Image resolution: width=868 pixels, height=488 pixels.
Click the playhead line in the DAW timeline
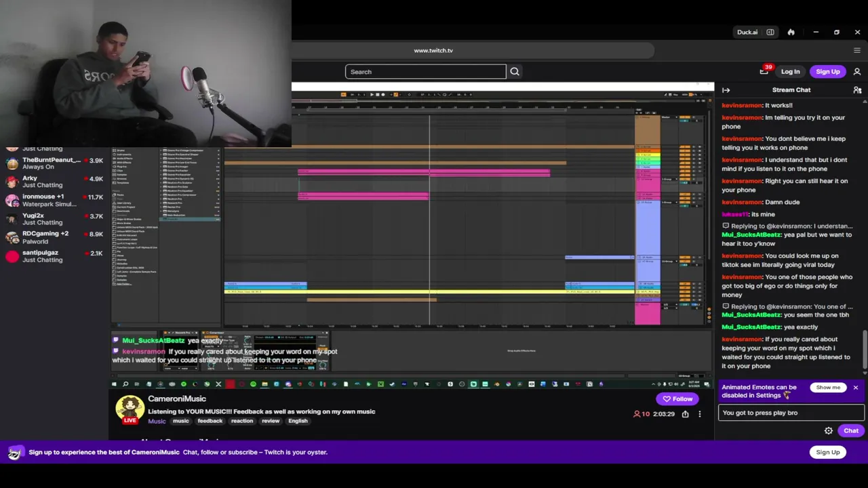pos(429,220)
